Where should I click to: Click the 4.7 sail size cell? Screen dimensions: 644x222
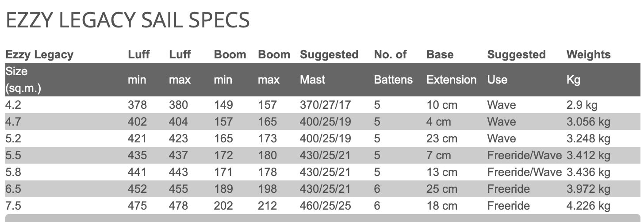coord(13,122)
